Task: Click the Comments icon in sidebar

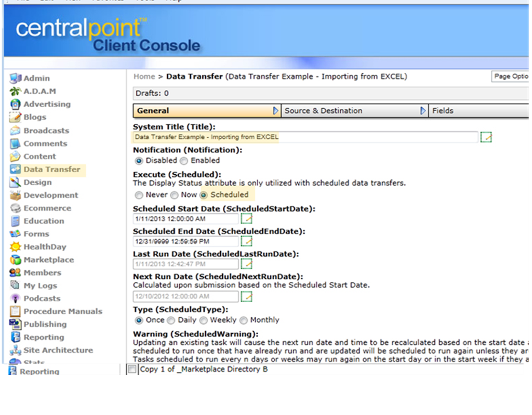Action: 15,144
